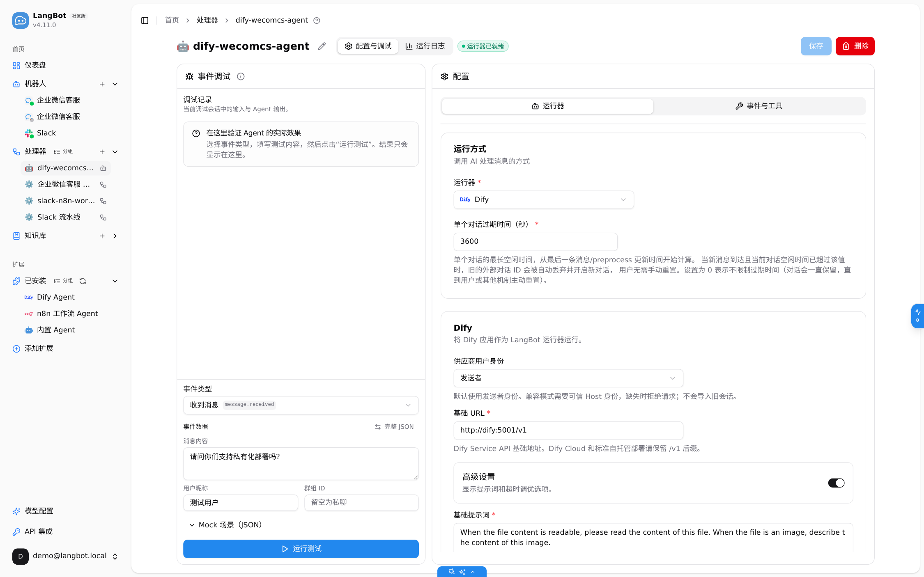This screenshot has height=577, width=924.
Task: Select slack-n8n-wor processor row
Action: point(66,201)
